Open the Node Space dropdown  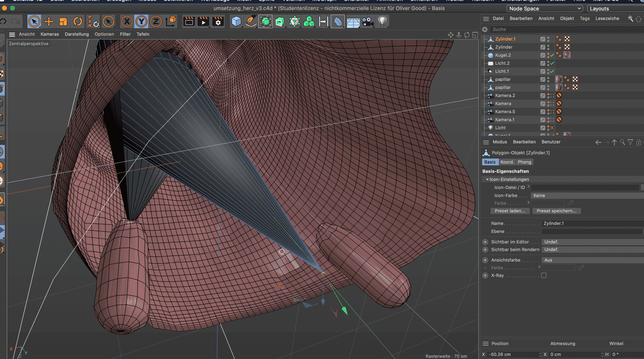544,9
